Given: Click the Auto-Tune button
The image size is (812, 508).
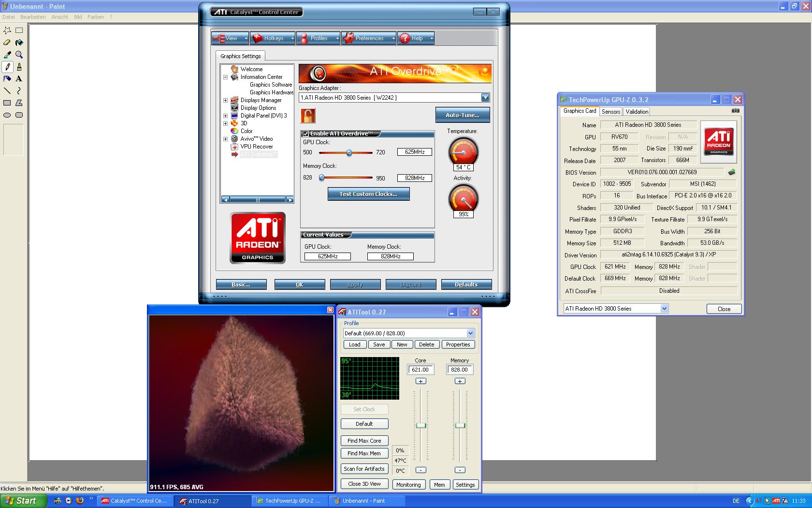Looking at the screenshot, I should click(463, 115).
